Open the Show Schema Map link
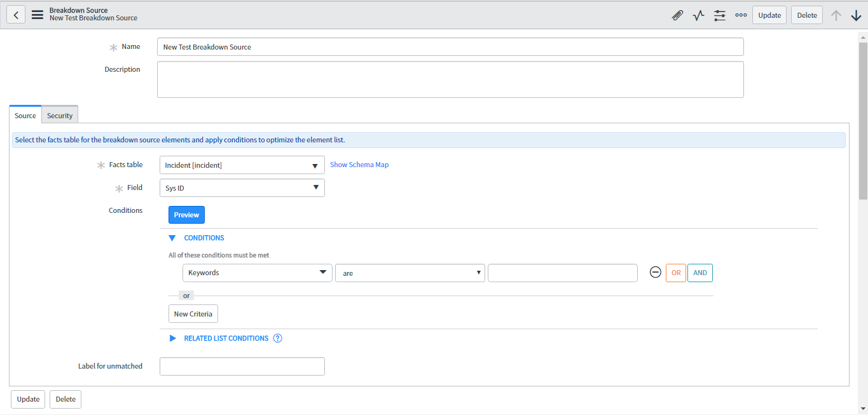The height and width of the screenshot is (415, 868). click(x=359, y=164)
